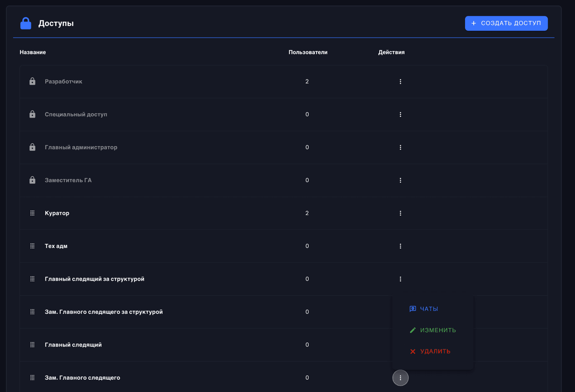Click the lock icon next to Разработчик
Screen dimensions: 575x392
32,82
